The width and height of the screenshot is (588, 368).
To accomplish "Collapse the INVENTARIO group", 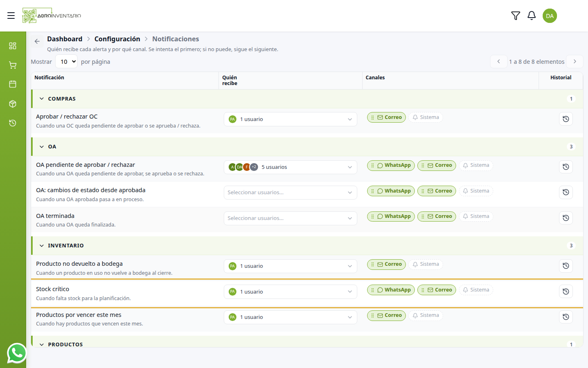I will 42,245.
